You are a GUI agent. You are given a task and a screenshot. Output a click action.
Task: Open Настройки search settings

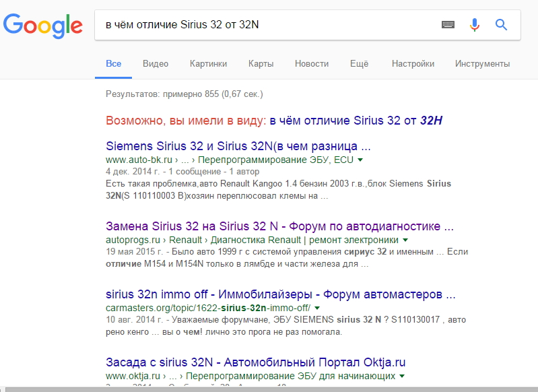(x=413, y=64)
